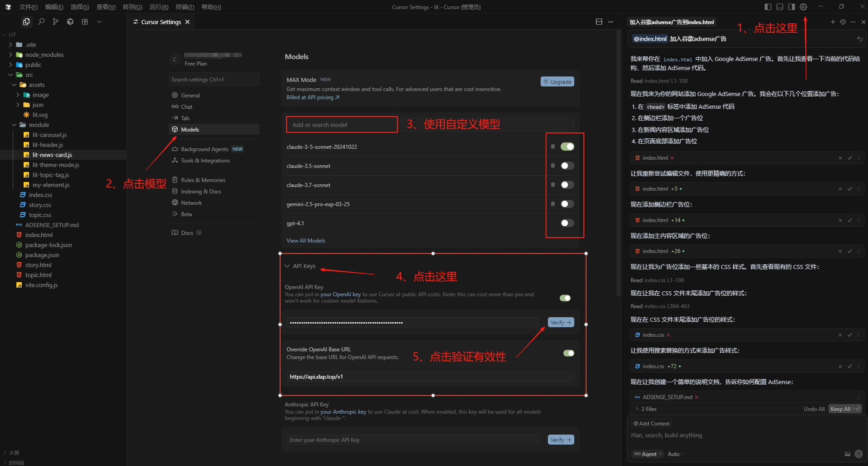Open the Source Control view icon

tap(55, 21)
